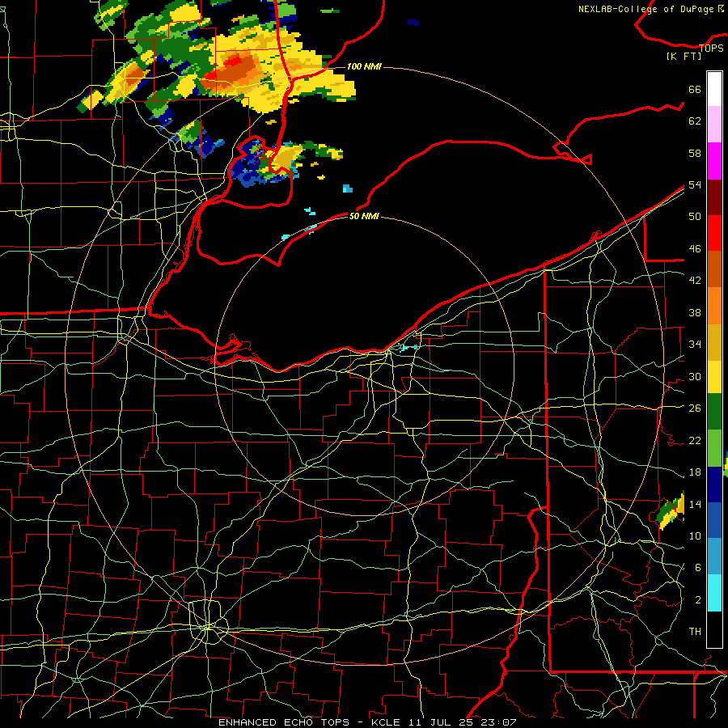Click the 34 legend value
Image resolution: width=728 pixels, height=728 pixels.
[695, 345]
